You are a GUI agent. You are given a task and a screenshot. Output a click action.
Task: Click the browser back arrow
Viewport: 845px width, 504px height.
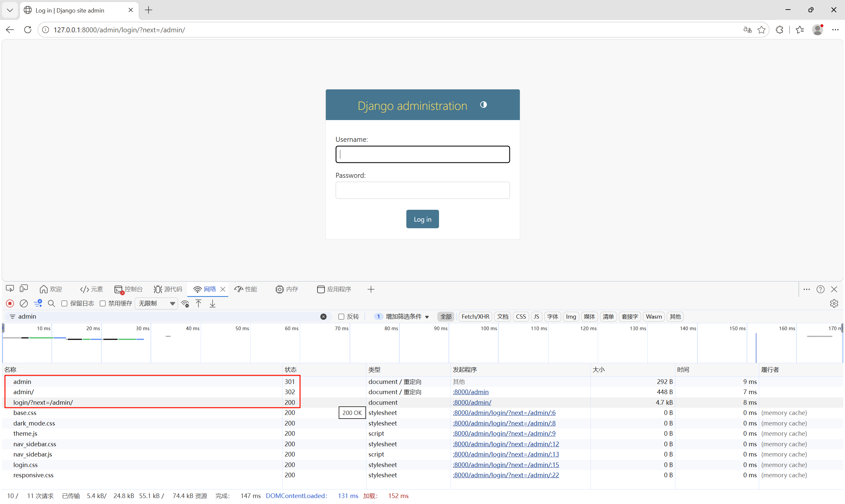coord(10,30)
